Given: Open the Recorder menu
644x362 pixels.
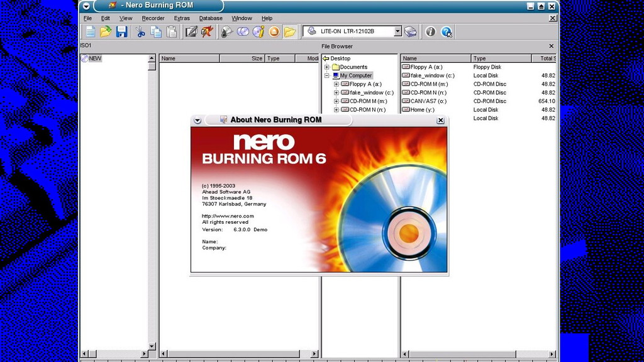Looking at the screenshot, I should click(153, 18).
